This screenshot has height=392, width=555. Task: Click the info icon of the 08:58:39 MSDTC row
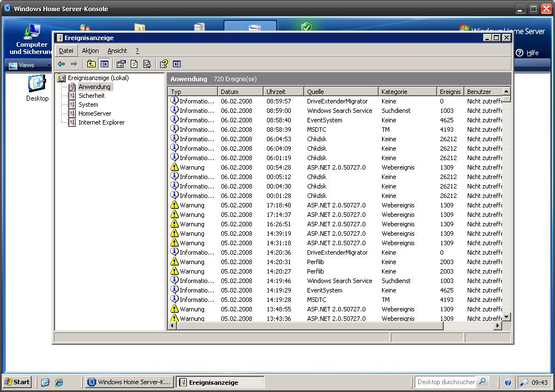[x=174, y=130]
